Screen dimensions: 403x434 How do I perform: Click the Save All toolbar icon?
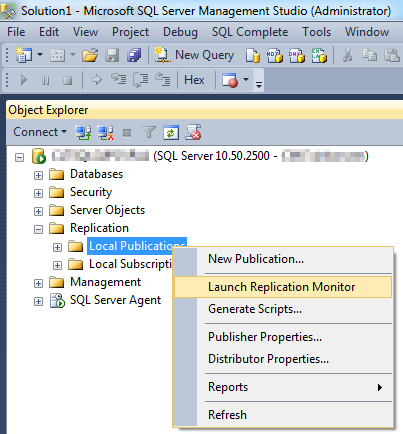134,55
